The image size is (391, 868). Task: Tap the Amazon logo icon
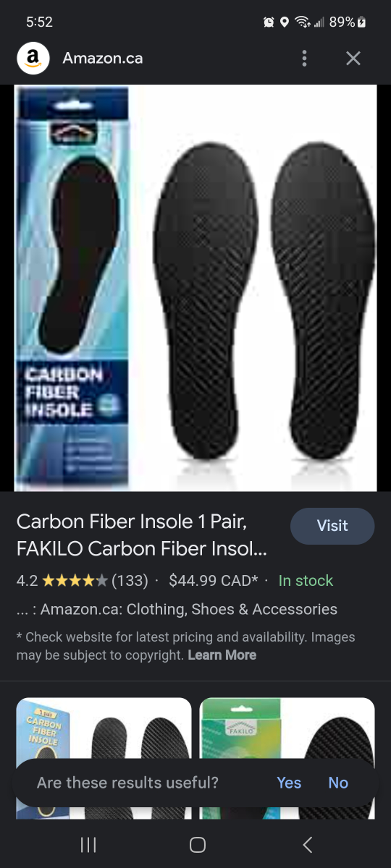33,58
